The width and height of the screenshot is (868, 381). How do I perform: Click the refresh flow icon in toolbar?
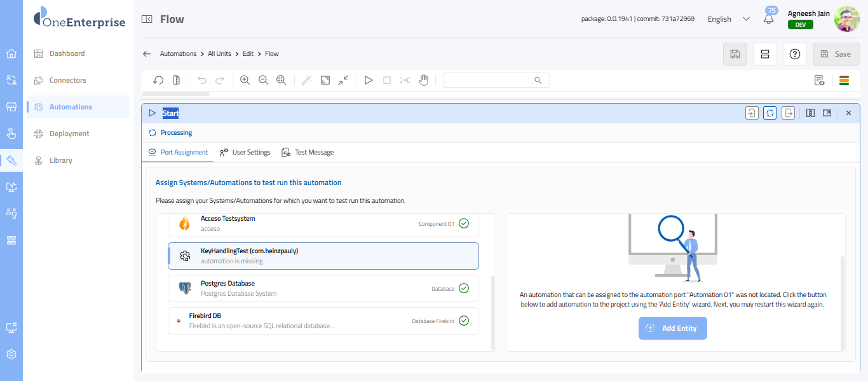point(158,80)
